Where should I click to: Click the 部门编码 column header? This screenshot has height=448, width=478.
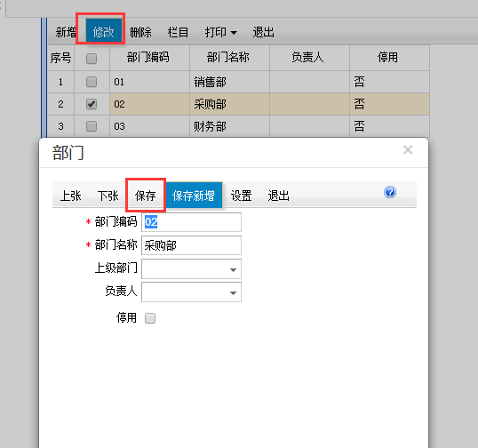pos(149,58)
